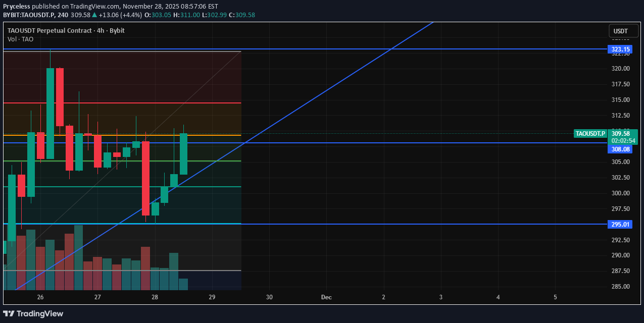The image size is (644, 323).
Task: Click the 308.08 price level label
Action: (620, 149)
